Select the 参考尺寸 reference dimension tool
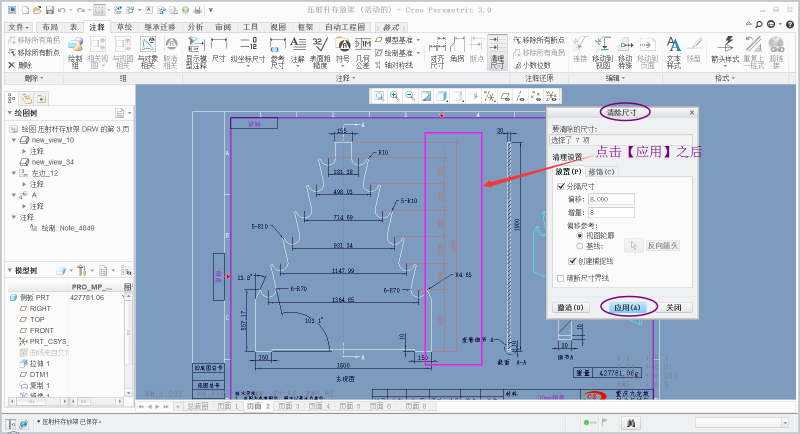This screenshot has height=434, width=800. (278, 53)
